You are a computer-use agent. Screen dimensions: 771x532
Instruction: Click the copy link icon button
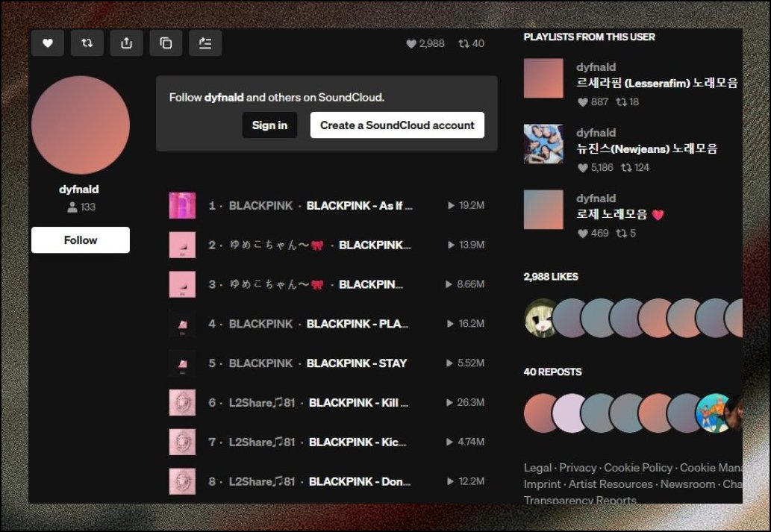(166, 43)
